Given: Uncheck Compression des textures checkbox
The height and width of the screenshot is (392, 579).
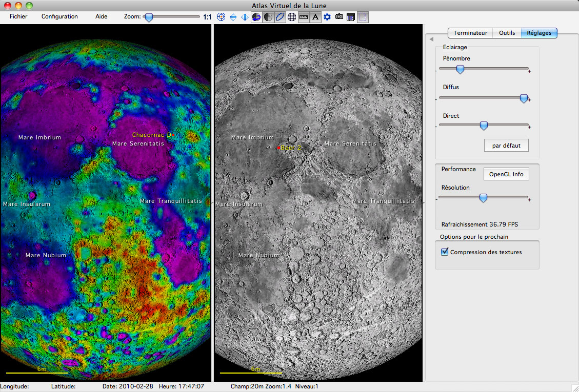Looking at the screenshot, I should [x=445, y=252].
